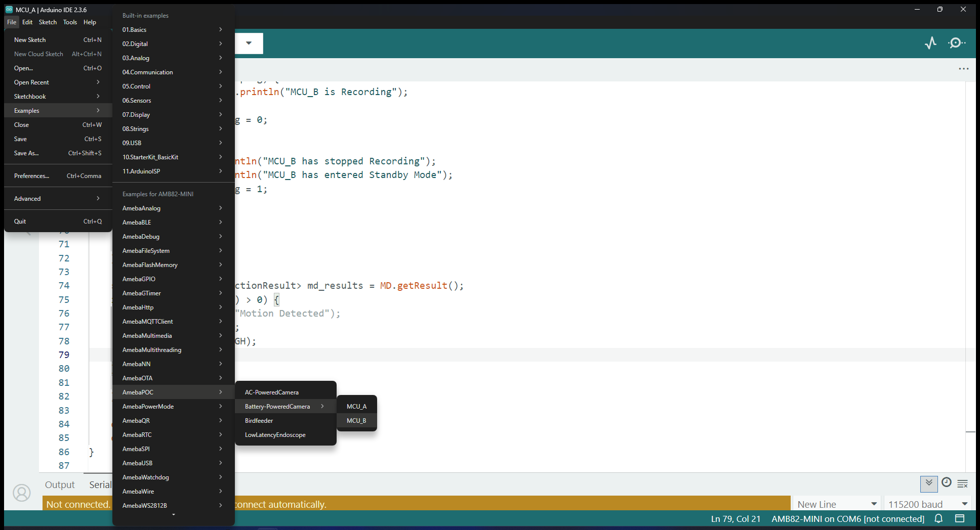
Task: Toggle timestamp display in the serial monitor
Action: [x=947, y=483]
